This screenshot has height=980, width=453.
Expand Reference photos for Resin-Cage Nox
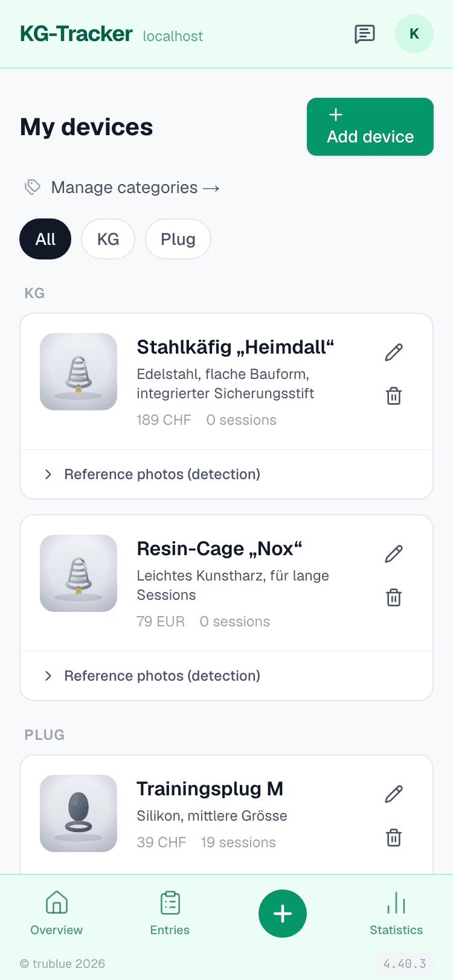tap(226, 676)
